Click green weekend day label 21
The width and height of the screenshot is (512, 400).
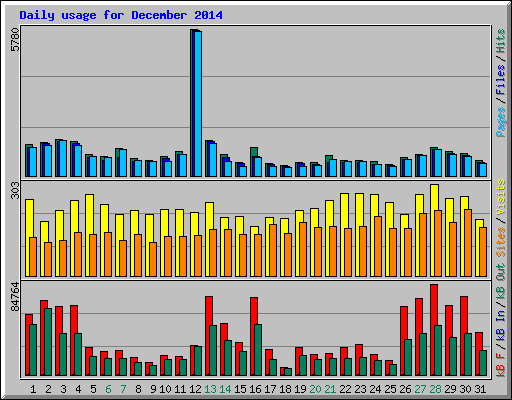pos(330,389)
